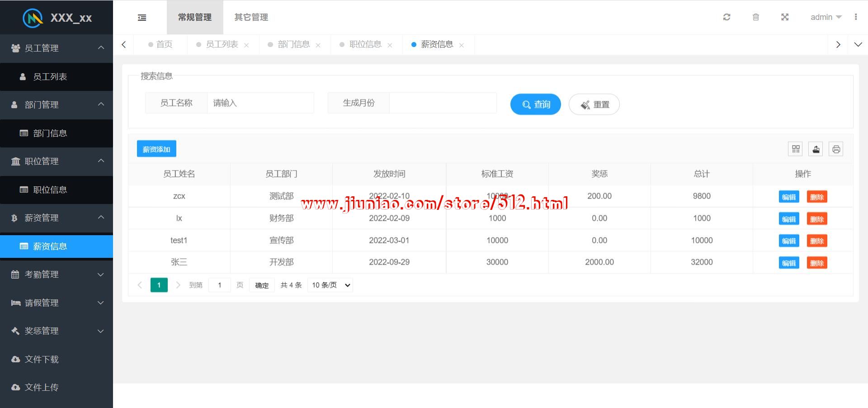Open the 10 条/页 page size dropdown
The width and height of the screenshot is (868, 408).
point(330,285)
